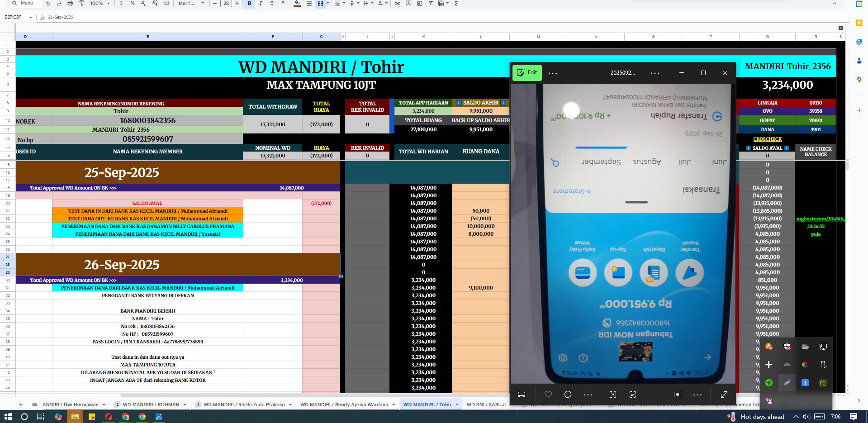Increase decimal places in the toolbar
The width and height of the screenshot is (868, 423).
pos(155,3)
